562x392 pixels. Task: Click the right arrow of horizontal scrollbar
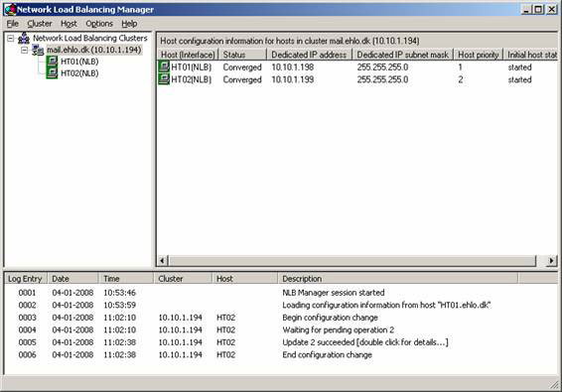[552, 260]
